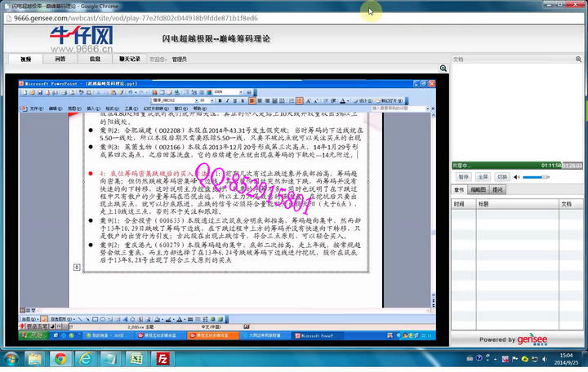Viewport: 588px width, 372px height.
Task: Open FileZilla from the taskbar
Action: point(165,359)
